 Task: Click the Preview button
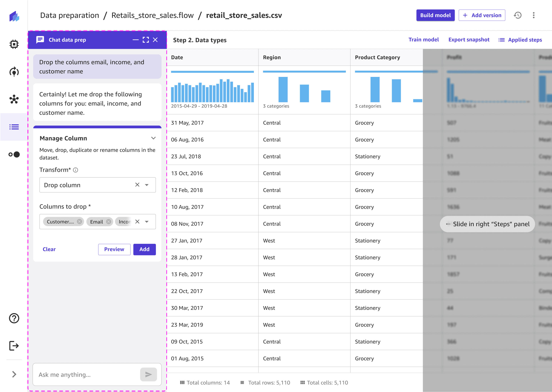[x=114, y=249]
